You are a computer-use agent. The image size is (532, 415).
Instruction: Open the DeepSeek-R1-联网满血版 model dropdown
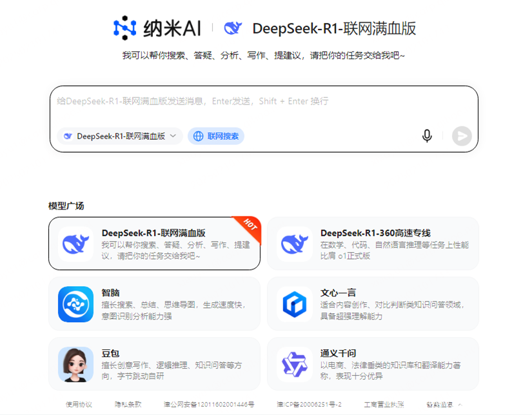coord(120,137)
